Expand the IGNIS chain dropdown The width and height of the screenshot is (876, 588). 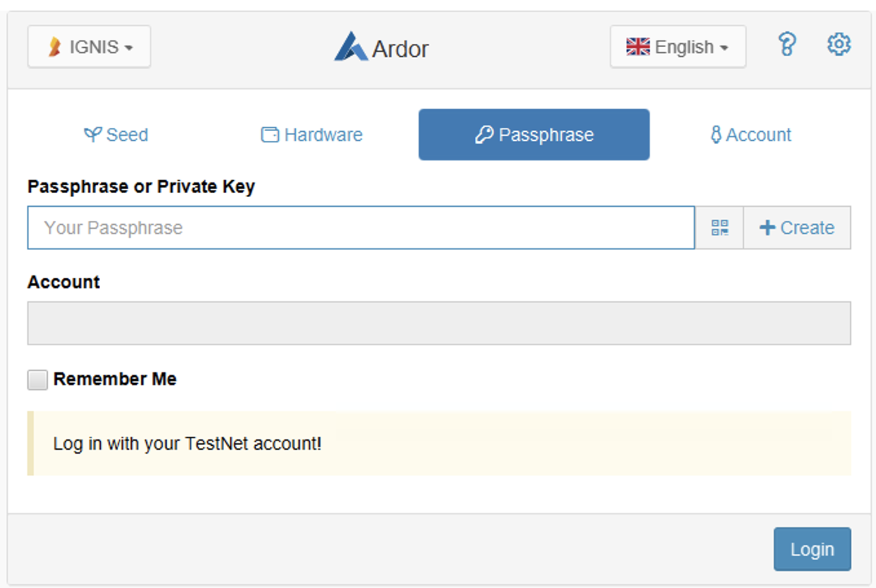[x=89, y=47]
